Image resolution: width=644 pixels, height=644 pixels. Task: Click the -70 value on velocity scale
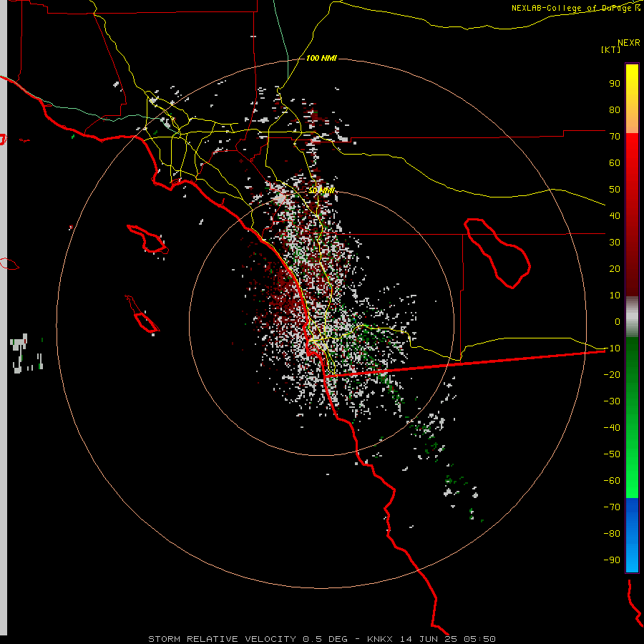(612, 507)
